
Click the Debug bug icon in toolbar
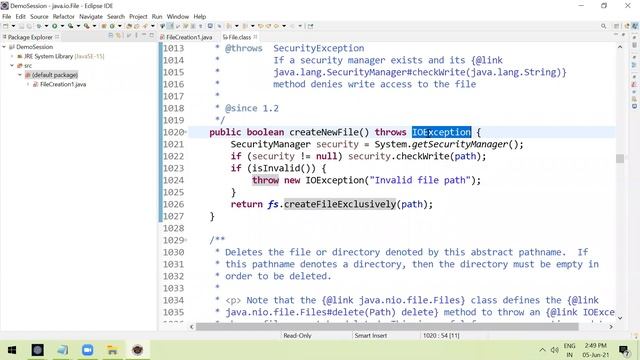click(x=38, y=26)
